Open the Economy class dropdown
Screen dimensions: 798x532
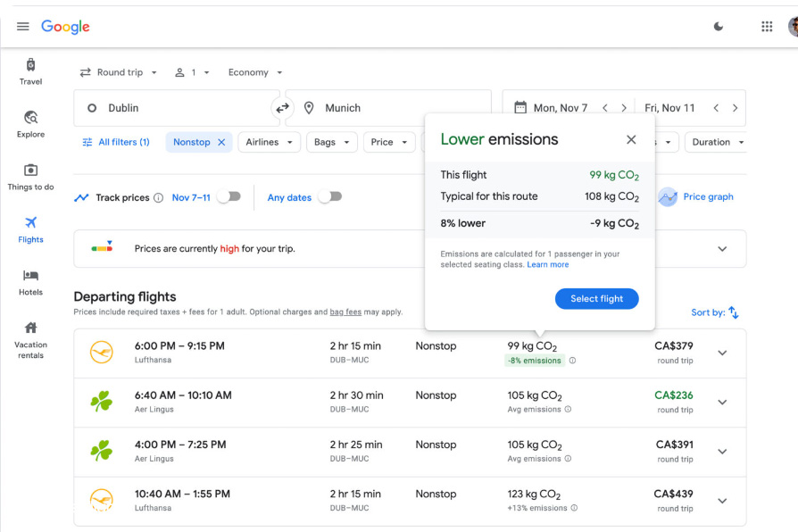pyautogui.click(x=255, y=72)
